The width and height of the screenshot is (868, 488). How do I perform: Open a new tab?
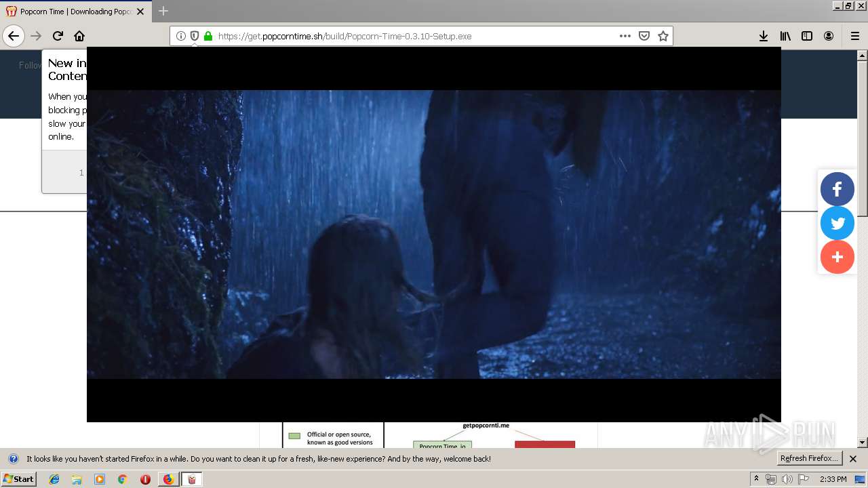tap(163, 11)
